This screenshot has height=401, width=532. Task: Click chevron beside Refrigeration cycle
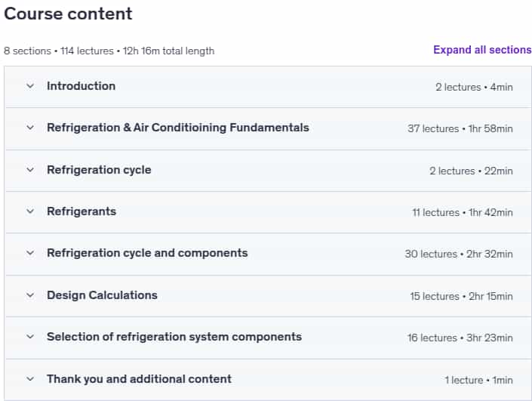pyautogui.click(x=30, y=170)
